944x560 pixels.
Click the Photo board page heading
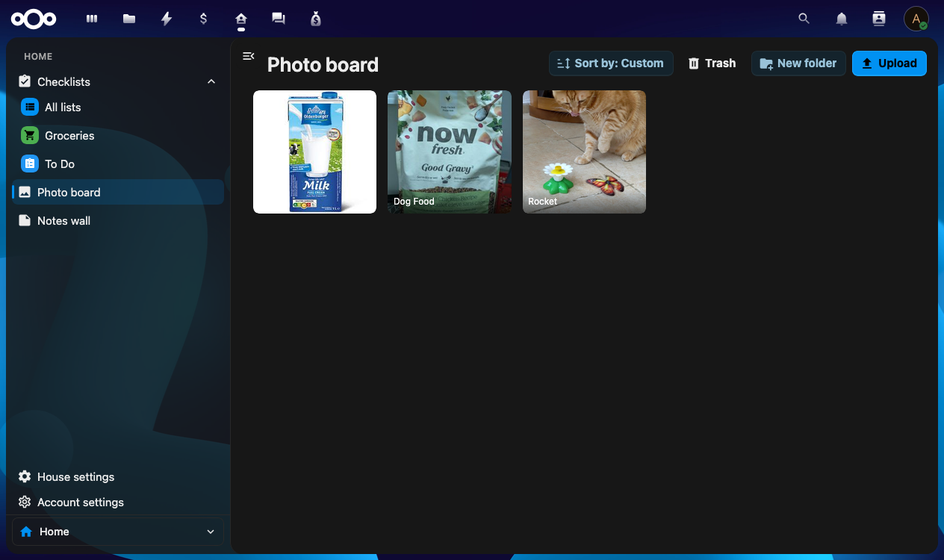[x=323, y=65]
